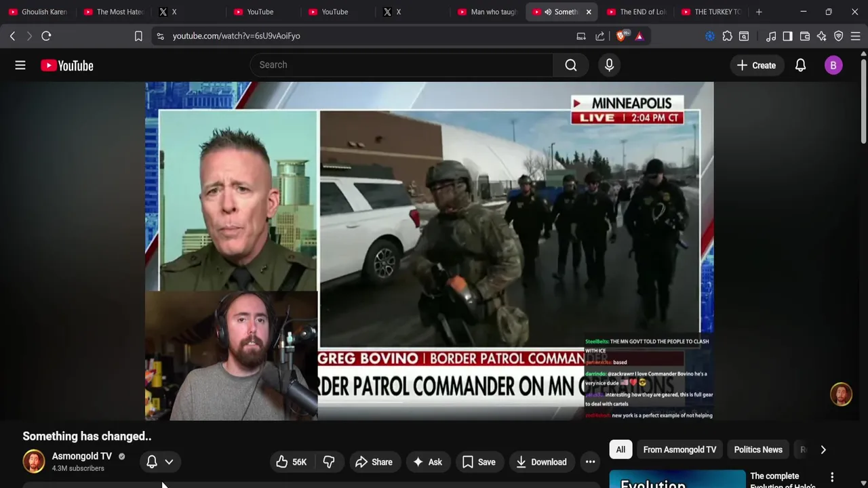
Task: Save the video to playlist
Action: tap(479, 462)
